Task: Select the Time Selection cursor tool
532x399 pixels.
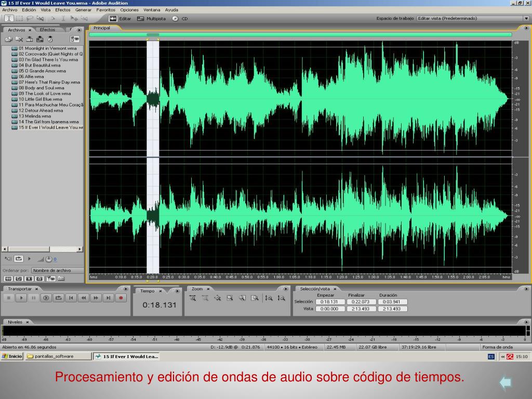Action: point(9,18)
